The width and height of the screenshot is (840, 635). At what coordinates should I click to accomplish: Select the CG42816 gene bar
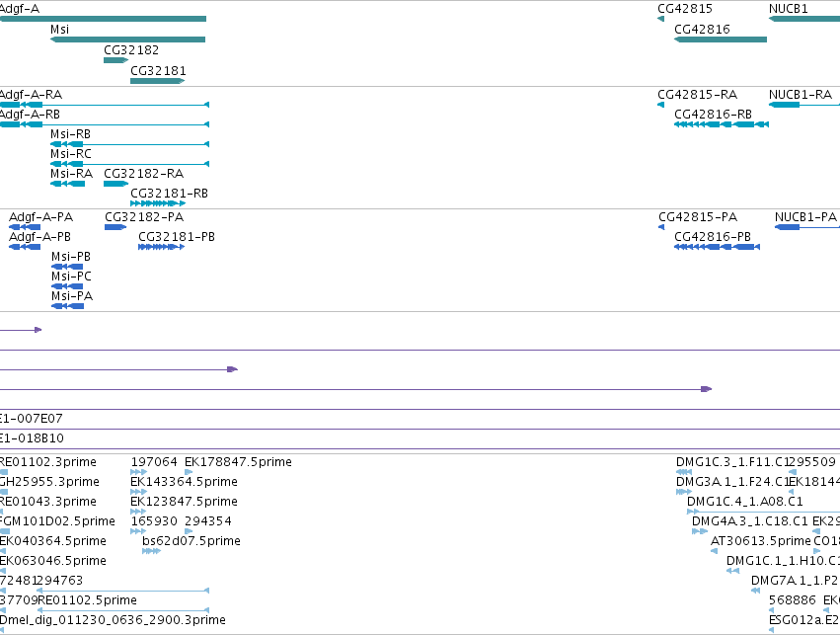721,40
